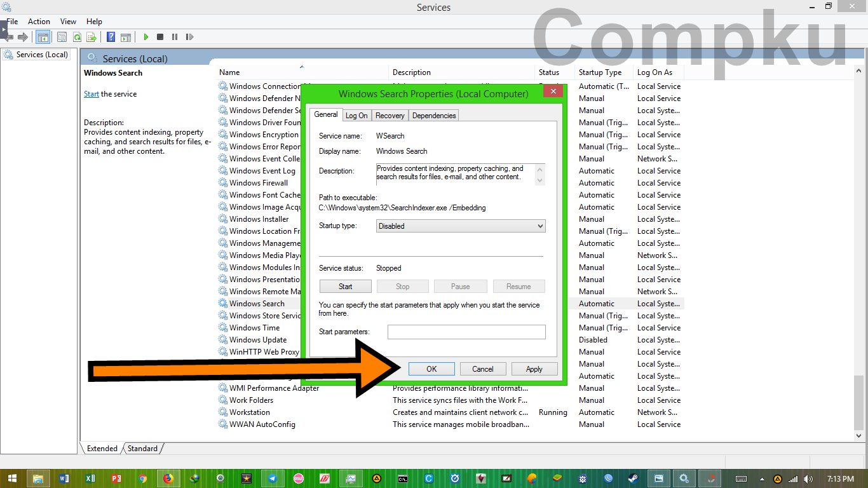
Task: Close the Windows Search Properties dialog
Action: pos(553,91)
